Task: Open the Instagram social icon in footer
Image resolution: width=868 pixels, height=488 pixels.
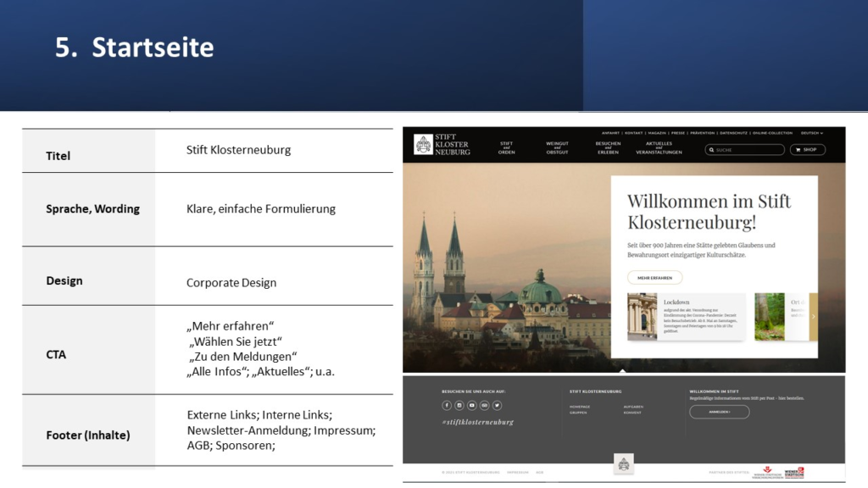Action: point(459,406)
